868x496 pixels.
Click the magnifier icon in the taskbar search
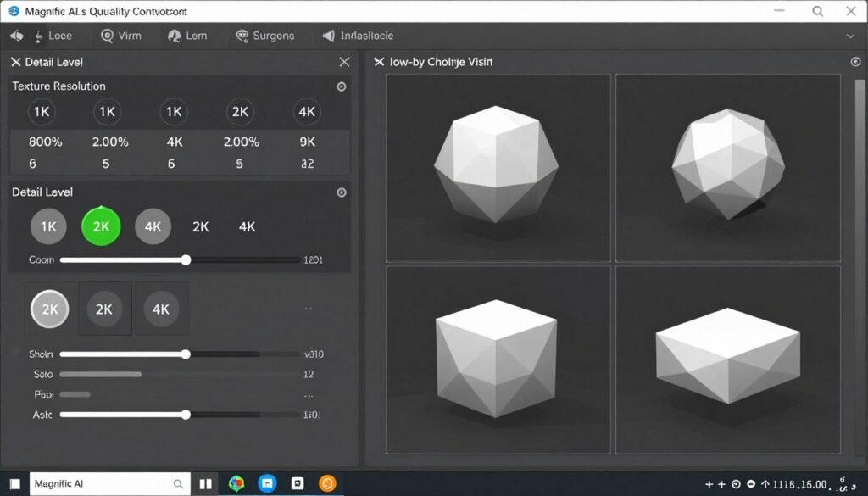click(178, 484)
